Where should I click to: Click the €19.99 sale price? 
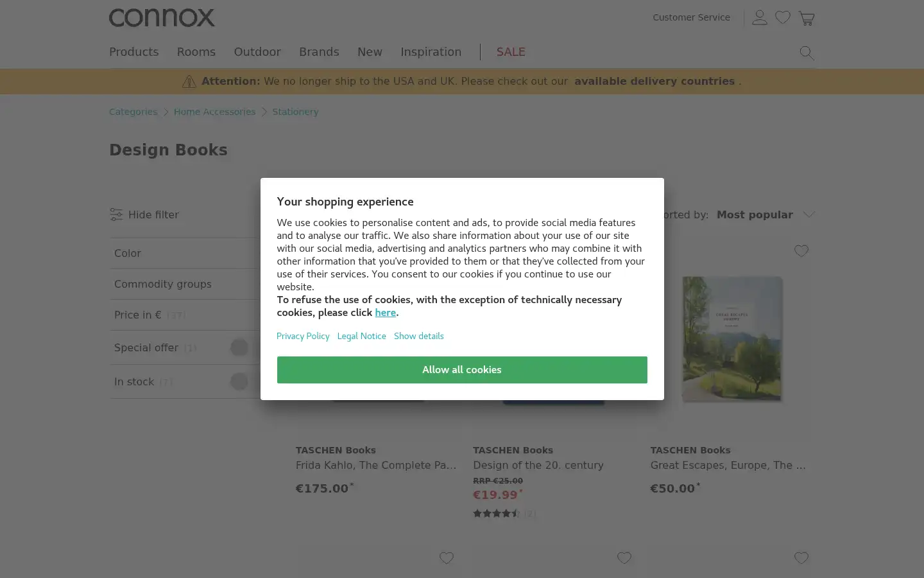[x=495, y=495]
